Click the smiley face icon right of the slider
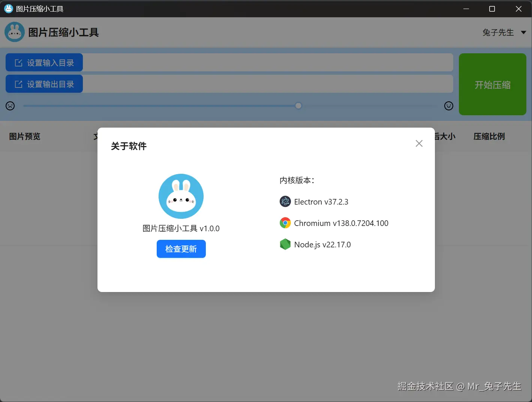The image size is (532, 402). (x=448, y=105)
